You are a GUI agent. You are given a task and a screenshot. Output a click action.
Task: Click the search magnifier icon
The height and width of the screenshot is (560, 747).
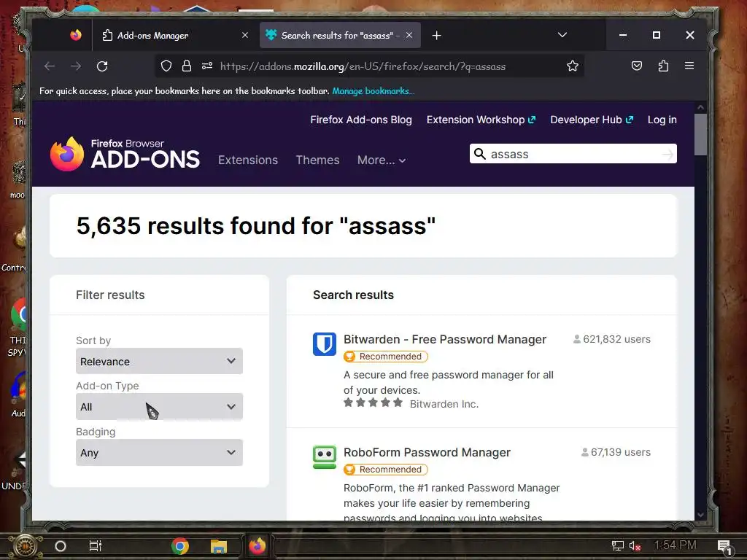[480, 154]
